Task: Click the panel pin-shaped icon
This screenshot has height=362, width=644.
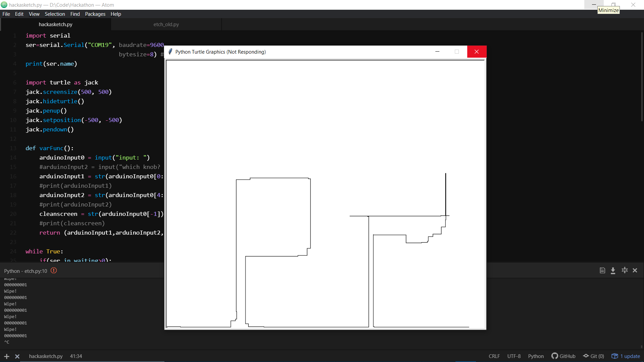Action: pos(624,270)
